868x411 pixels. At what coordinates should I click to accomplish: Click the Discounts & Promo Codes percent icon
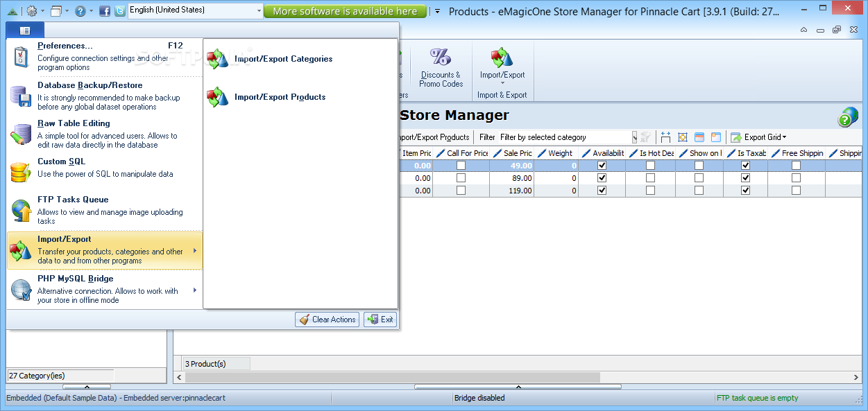coord(441,57)
